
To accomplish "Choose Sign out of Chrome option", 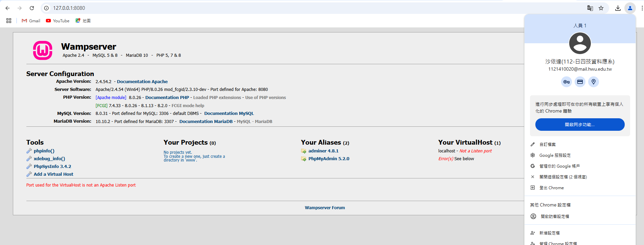I will click(x=551, y=188).
